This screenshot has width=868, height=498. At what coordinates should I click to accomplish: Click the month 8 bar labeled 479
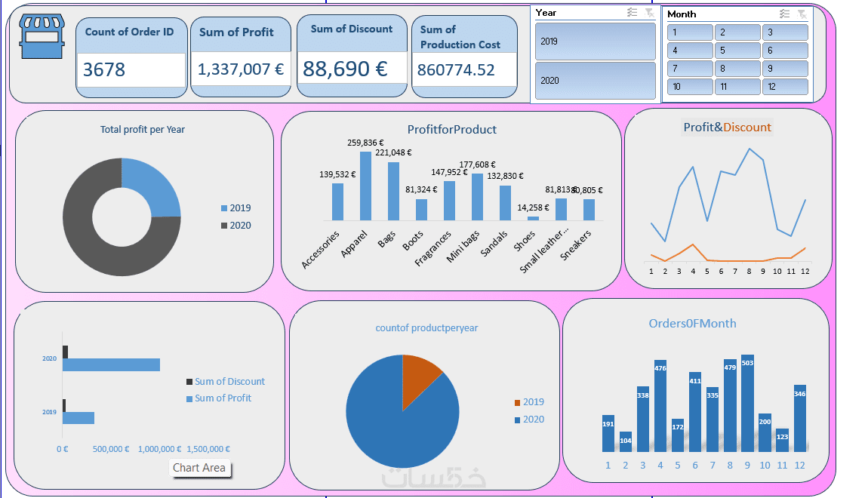730,406
